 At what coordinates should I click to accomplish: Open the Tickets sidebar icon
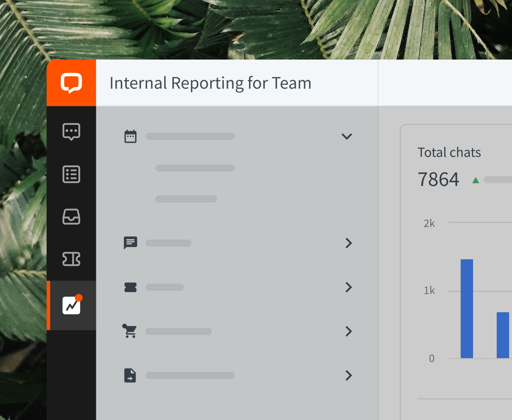pos(71,259)
